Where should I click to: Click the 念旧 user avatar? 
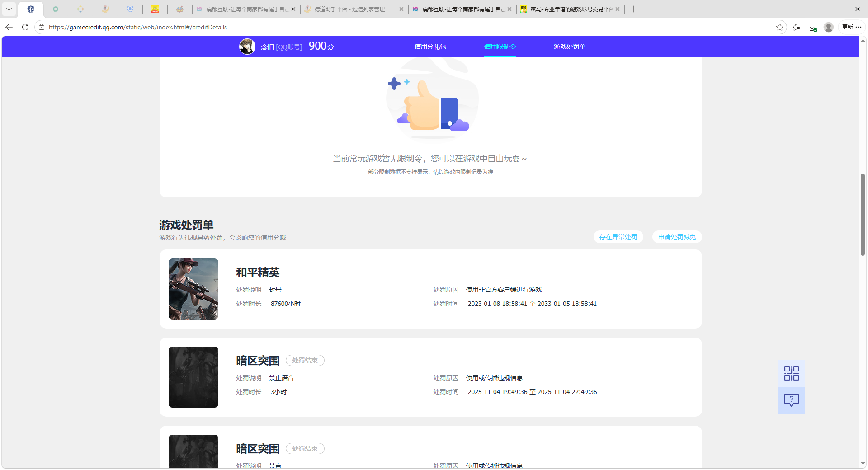click(x=247, y=47)
